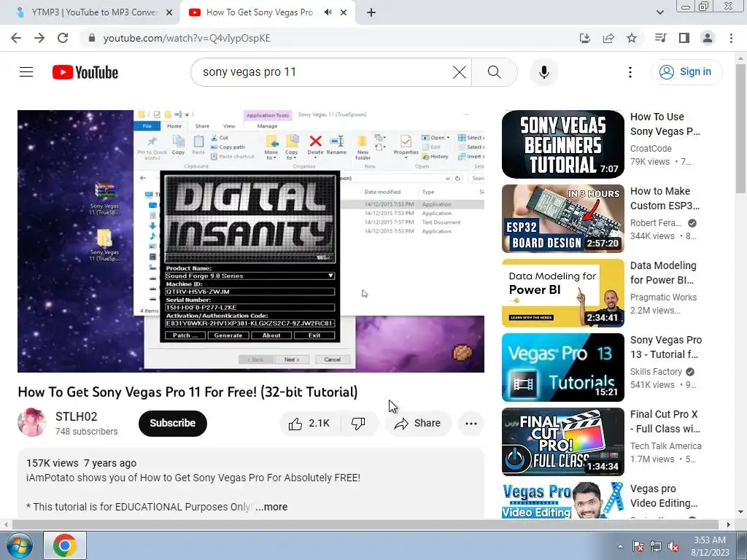Open Vegas Pro 13 Tutorials thumbnail
The image size is (747, 560).
[x=562, y=367]
